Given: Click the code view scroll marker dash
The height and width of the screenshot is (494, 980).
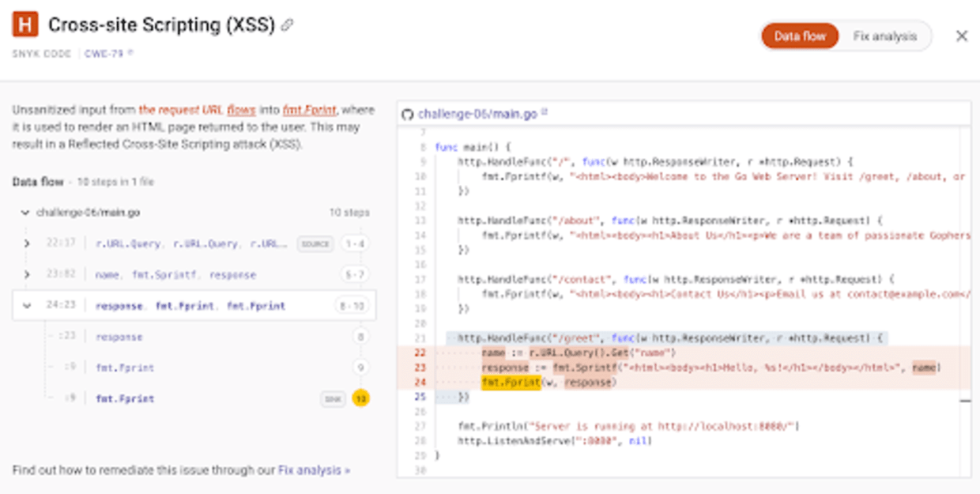Looking at the screenshot, I should tap(965, 401).
